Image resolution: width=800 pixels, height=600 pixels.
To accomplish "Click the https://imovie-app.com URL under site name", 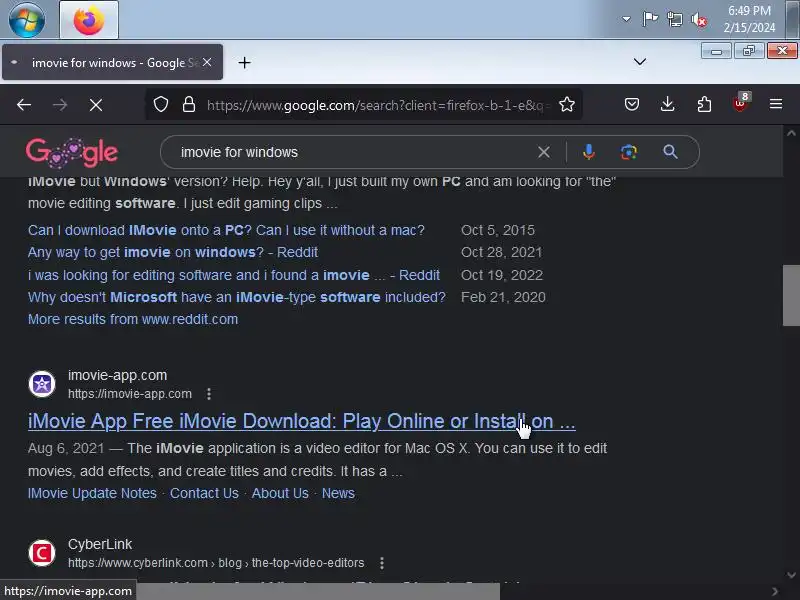I will 130,394.
